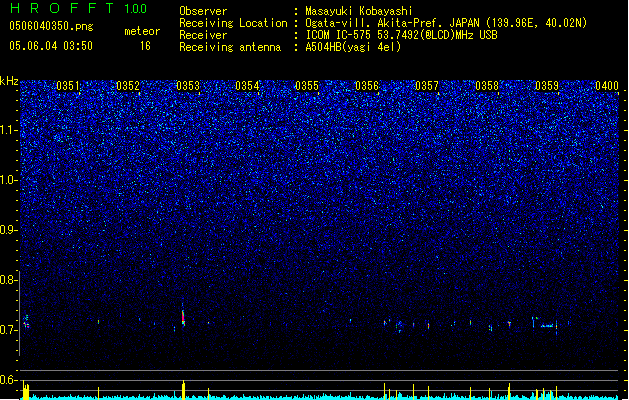The image size is (629, 400).
Task: Click the 1.1 kHz axis label
Action: coord(8,130)
